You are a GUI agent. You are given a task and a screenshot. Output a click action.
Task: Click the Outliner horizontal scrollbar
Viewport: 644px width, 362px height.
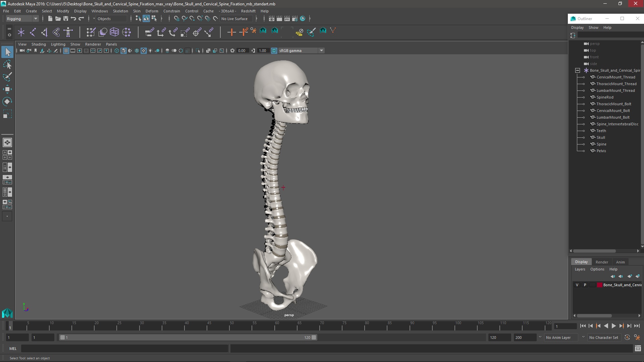pos(594,251)
